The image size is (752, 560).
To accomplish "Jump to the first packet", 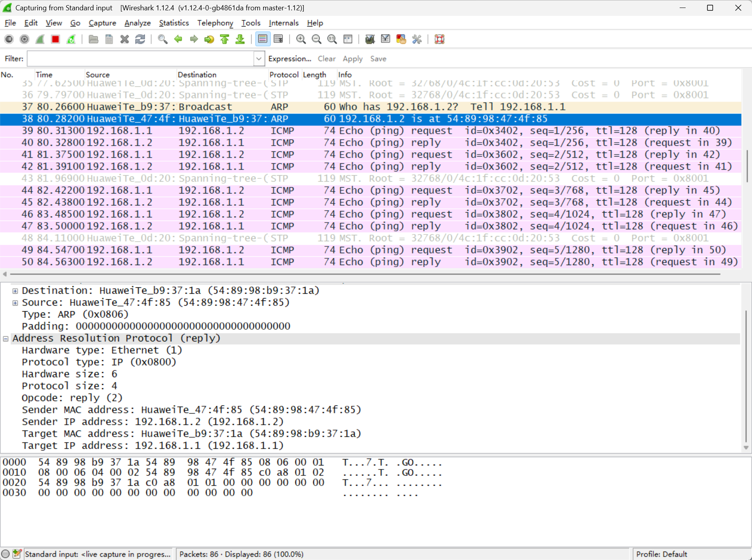I will [x=225, y=39].
